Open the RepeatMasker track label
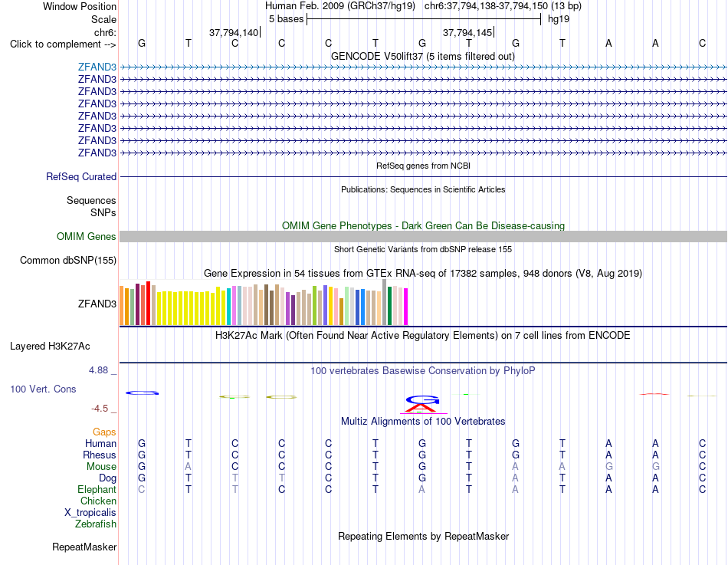Image resolution: width=728 pixels, height=565 pixels. click(x=84, y=547)
